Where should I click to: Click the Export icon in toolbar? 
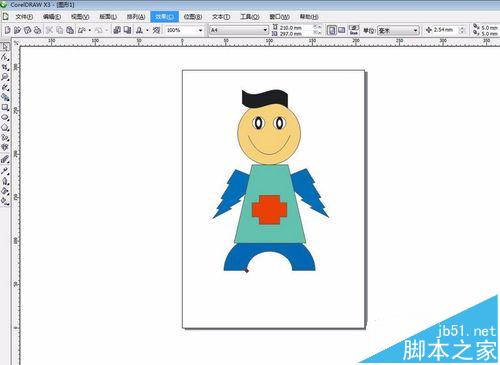[127, 30]
